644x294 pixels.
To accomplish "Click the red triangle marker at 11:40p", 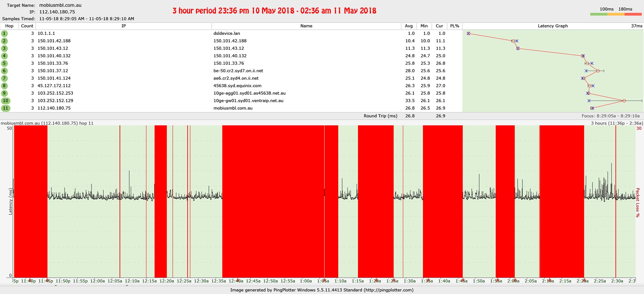I will [x=30, y=280].
